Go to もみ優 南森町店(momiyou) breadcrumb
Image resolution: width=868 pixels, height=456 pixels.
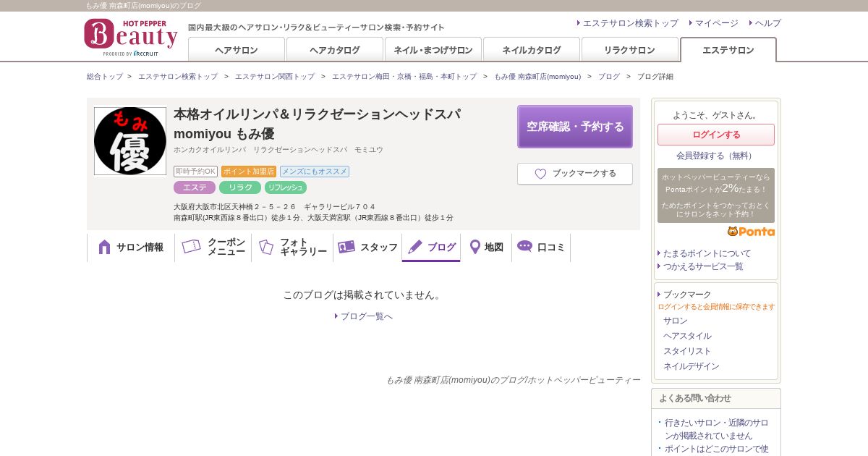(x=537, y=77)
